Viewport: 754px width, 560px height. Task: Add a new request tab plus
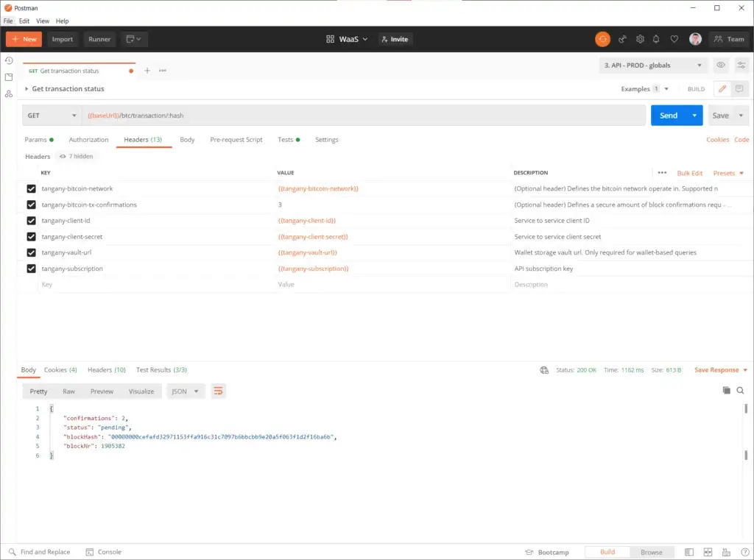pyautogui.click(x=147, y=71)
